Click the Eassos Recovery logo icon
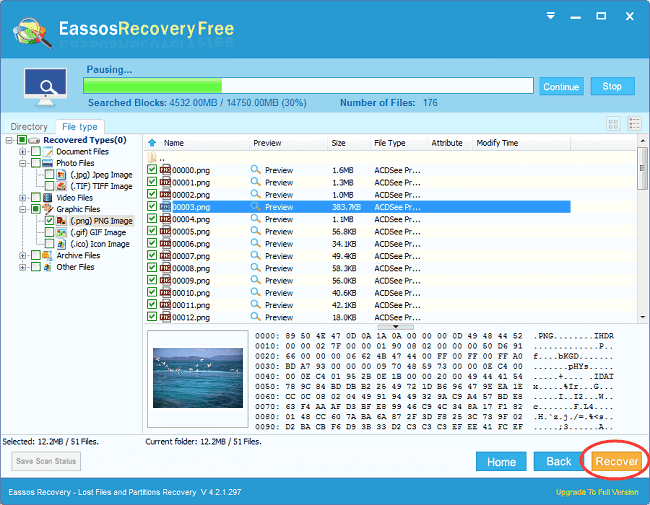650x505 pixels. click(32, 32)
